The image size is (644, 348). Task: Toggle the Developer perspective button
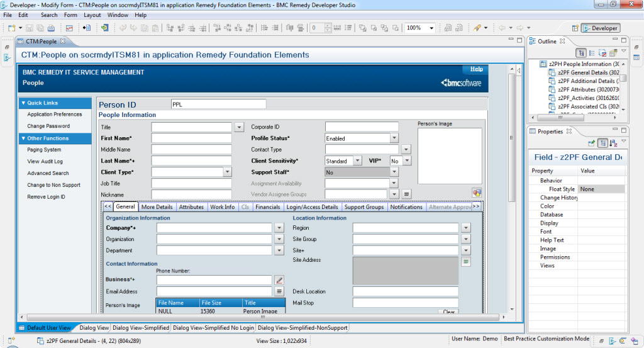[601, 28]
